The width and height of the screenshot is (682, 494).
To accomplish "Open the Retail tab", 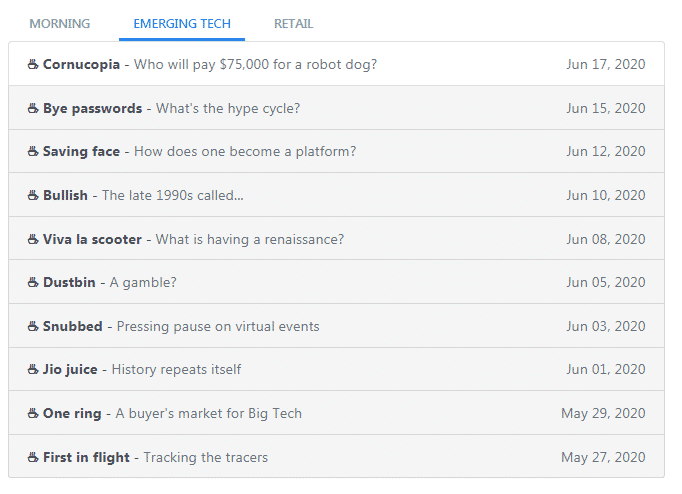I will tap(294, 23).
